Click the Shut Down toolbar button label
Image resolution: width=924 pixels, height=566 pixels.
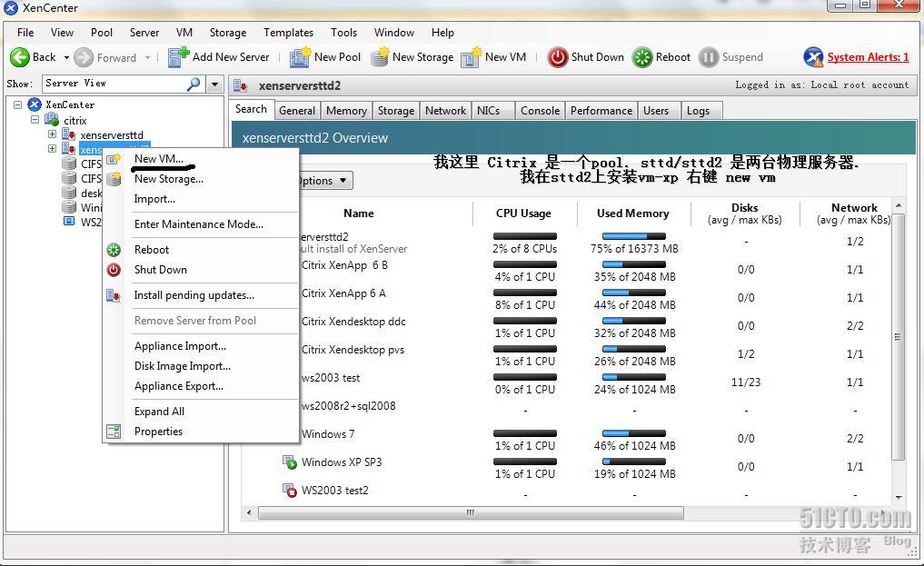tap(597, 57)
